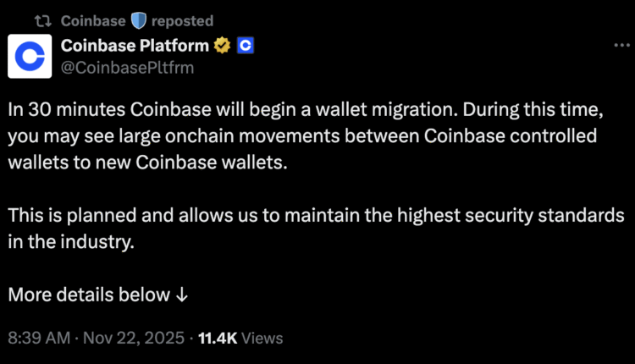
Task: Open the 8:39 AM timestamp link
Action: tap(37, 338)
